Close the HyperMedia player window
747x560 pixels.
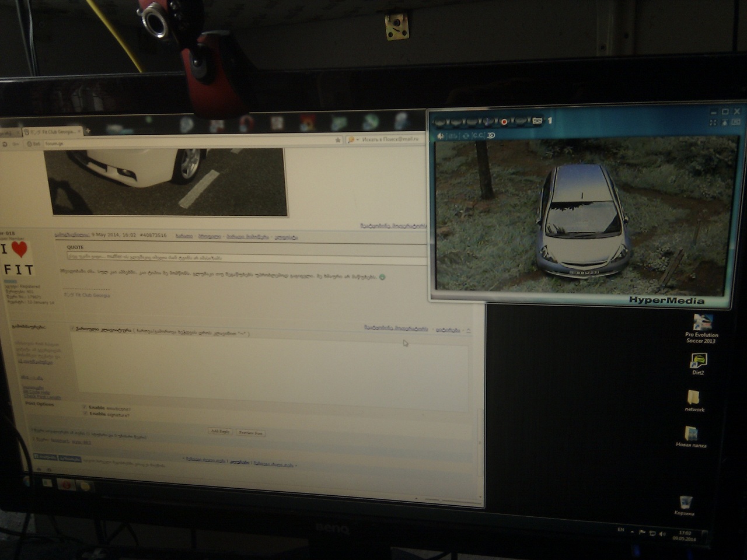click(x=737, y=111)
